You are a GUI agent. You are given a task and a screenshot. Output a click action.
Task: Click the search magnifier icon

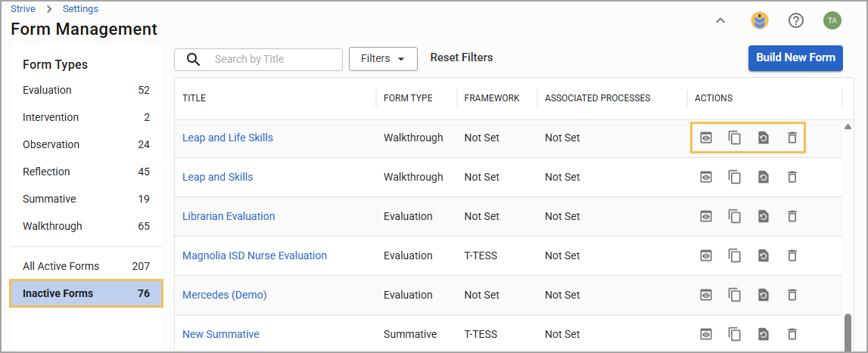point(193,59)
